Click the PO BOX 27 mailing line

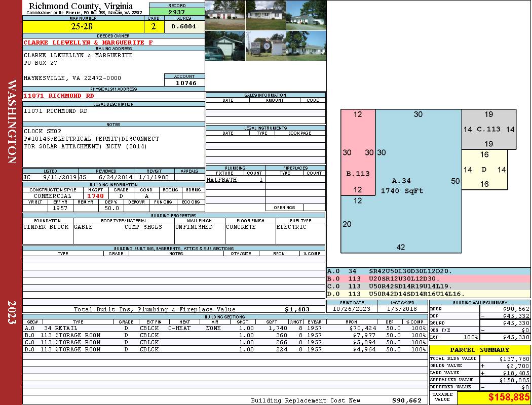click(41, 63)
